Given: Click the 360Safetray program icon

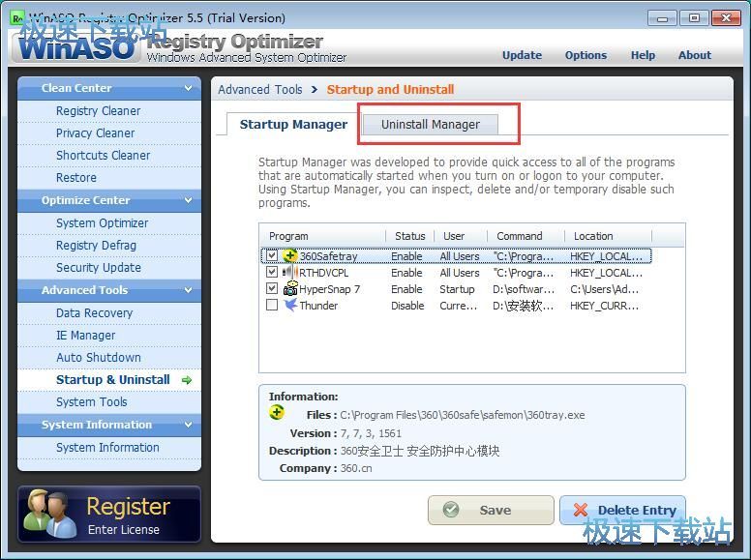Looking at the screenshot, I should [289, 256].
